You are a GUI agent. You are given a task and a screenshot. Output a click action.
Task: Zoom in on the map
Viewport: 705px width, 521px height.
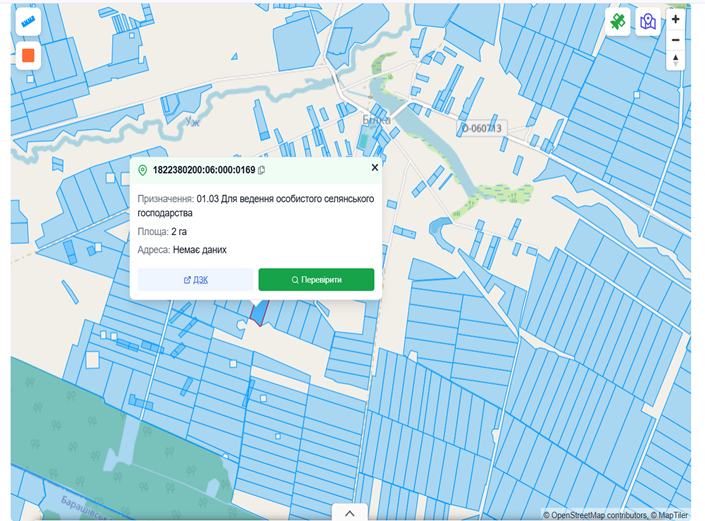(x=675, y=19)
